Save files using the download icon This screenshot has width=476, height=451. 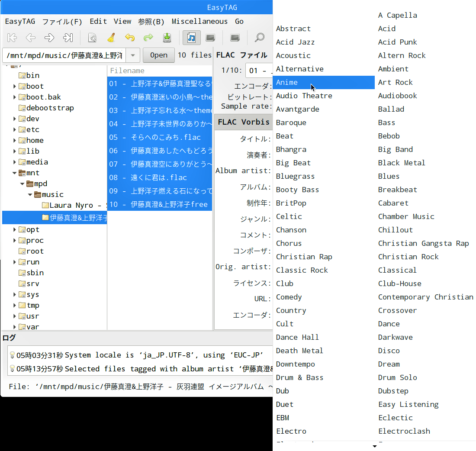pos(167,38)
